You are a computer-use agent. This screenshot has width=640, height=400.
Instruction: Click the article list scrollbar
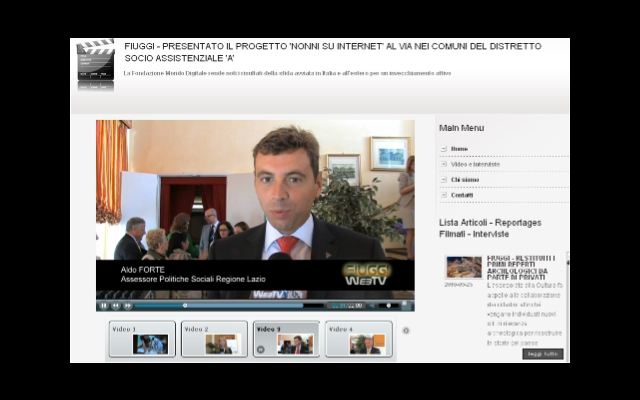568,306
